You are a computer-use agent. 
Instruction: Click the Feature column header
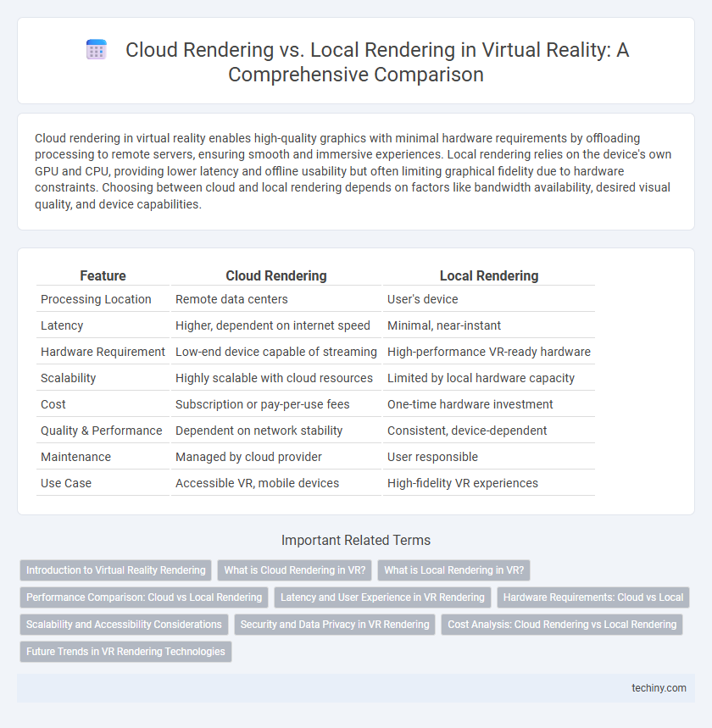point(103,275)
